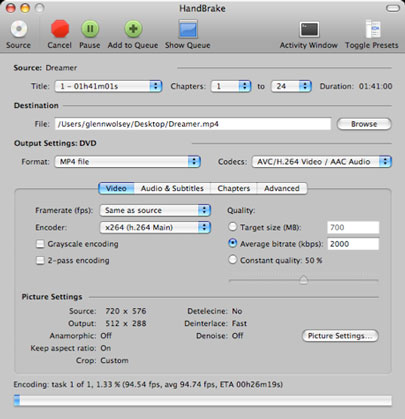Switch to the Chapters tab
Image resolution: width=405 pixels, height=419 pixels.
(x=234, y=188)
